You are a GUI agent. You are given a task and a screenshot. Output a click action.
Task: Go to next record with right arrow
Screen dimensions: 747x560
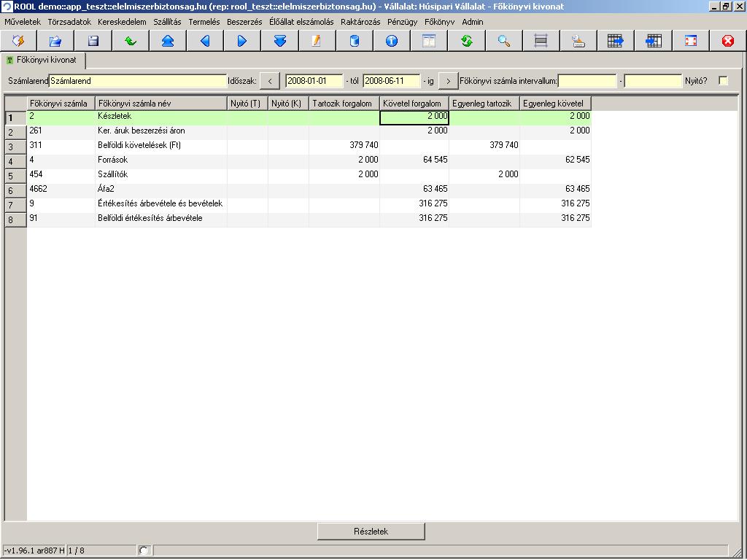click(x=242, y=41)
